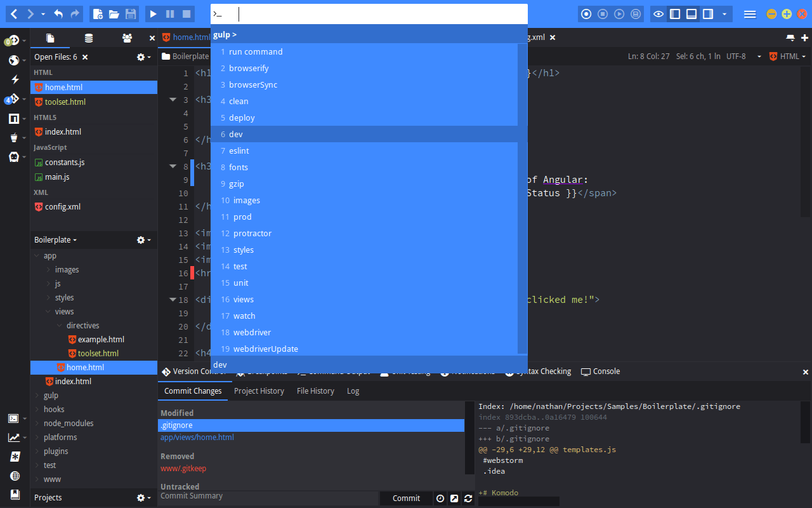Choose 'run command' in gulp list
Image resolution: width=812 pixels, height=508 pixels.
point(364,51)
